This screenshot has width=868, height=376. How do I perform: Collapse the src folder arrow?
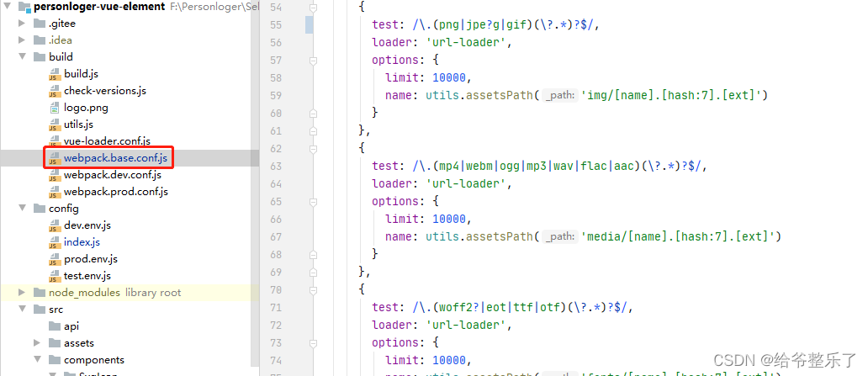[22, 309]
